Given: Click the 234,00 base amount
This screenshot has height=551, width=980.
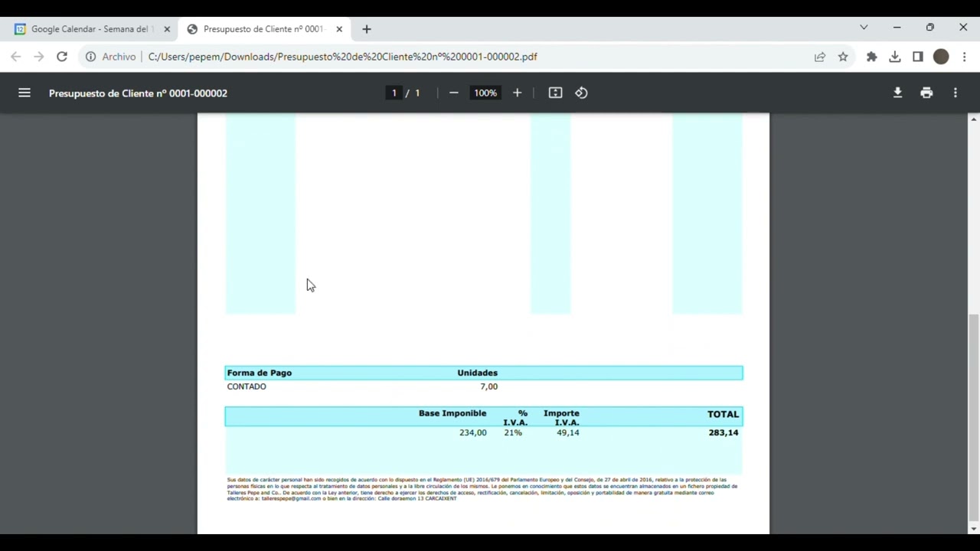Looking at the screenshot, I should [x=473, y=432].
